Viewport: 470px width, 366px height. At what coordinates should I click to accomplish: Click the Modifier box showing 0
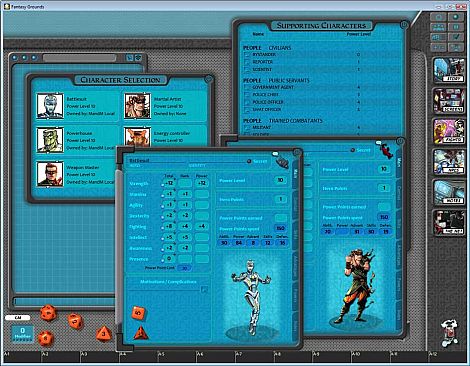tap(23, 333)
